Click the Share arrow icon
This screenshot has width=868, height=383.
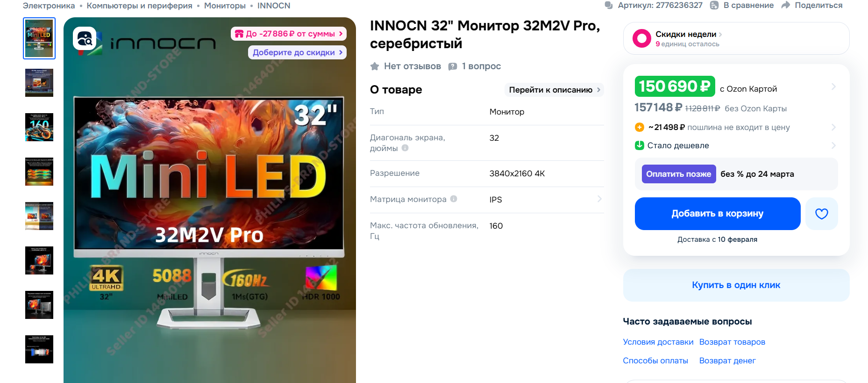click(x=785, y=5)
